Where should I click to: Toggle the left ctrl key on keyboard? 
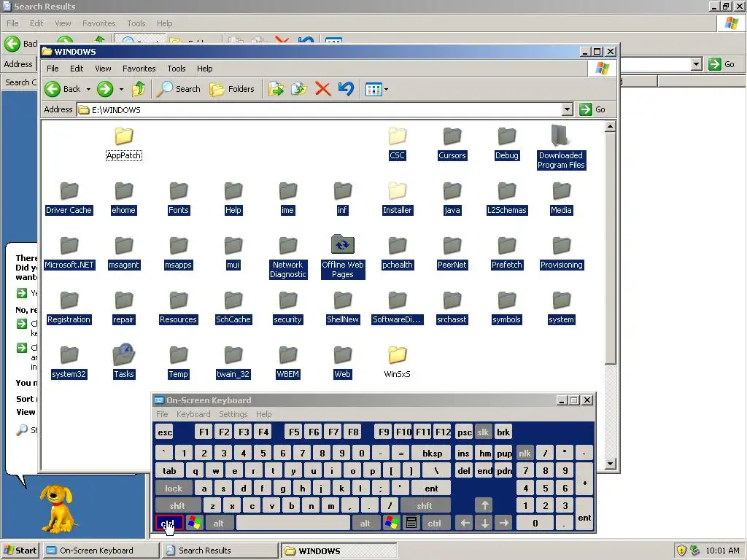click(x=169, y=524)
